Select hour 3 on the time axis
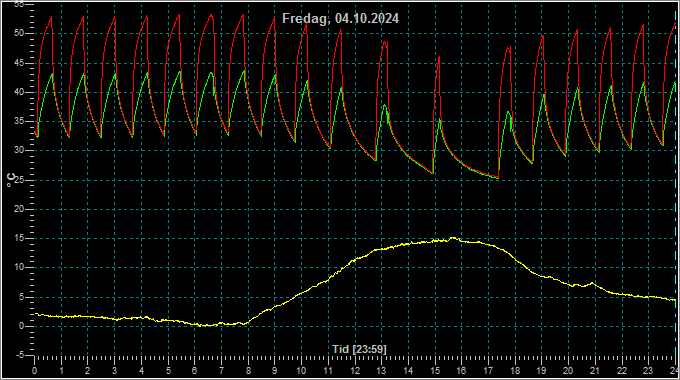The width and height of the screenshot is (680, 380). pyautogui.click(x=114, y=371)
